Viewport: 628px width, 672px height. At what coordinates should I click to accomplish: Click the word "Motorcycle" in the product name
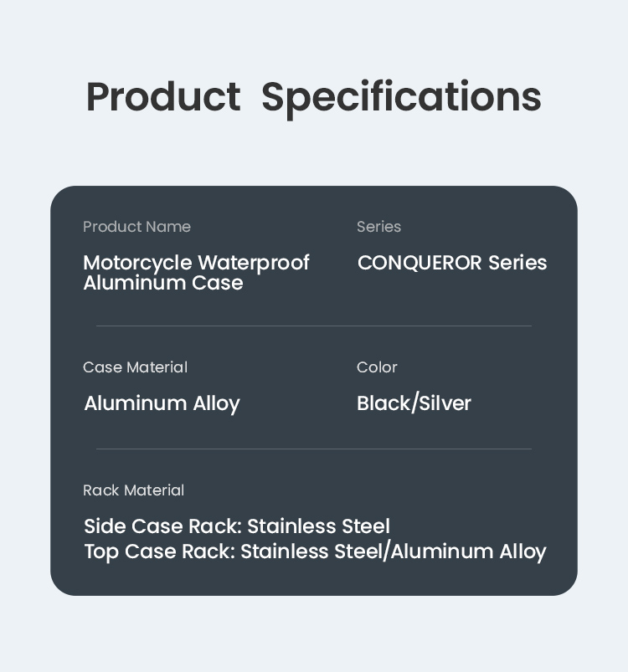137,263
